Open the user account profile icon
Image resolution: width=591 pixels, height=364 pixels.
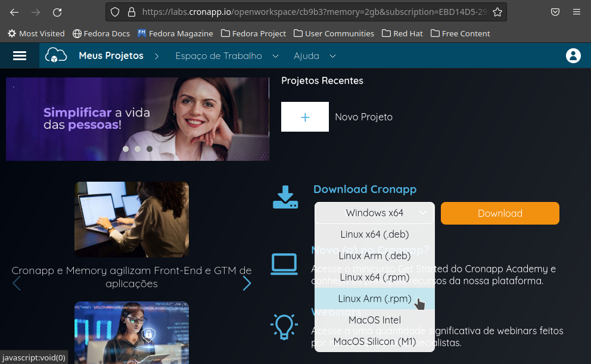(x=573, y=56)
